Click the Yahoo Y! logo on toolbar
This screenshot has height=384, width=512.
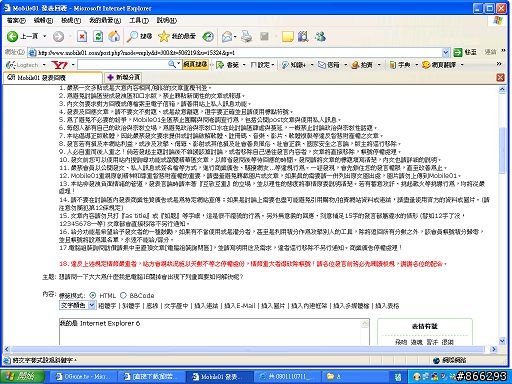[60, 65]
